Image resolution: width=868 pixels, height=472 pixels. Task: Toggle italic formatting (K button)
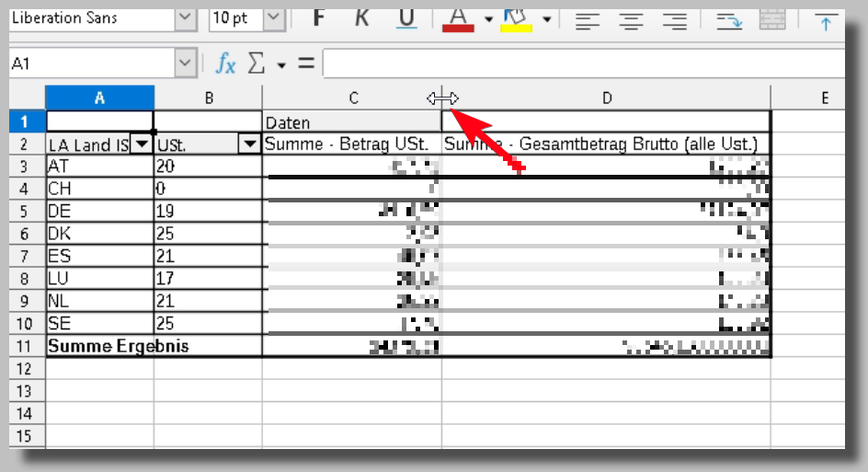click(x=362, y=18)
